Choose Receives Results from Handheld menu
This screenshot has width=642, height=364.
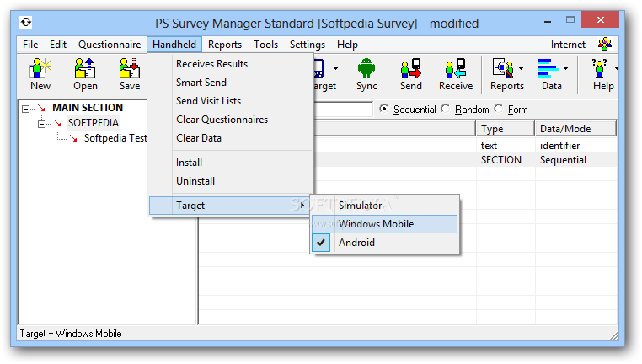click(x=231, y=64)
